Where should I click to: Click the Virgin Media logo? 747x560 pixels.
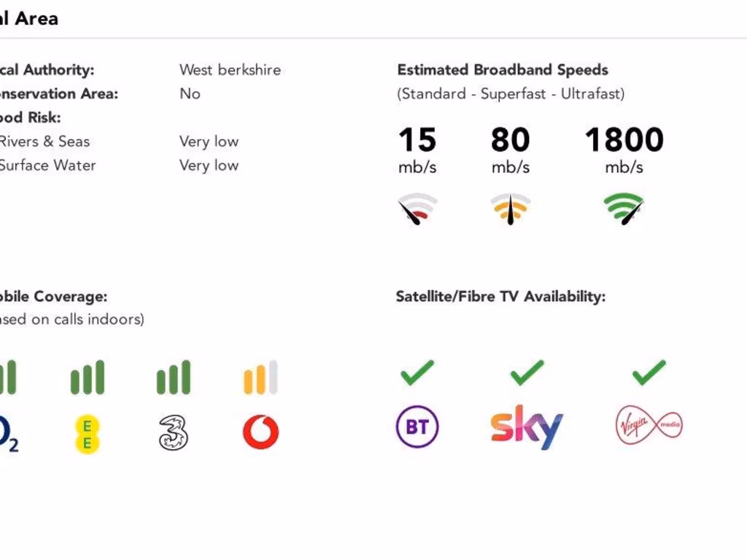[649, 426]
